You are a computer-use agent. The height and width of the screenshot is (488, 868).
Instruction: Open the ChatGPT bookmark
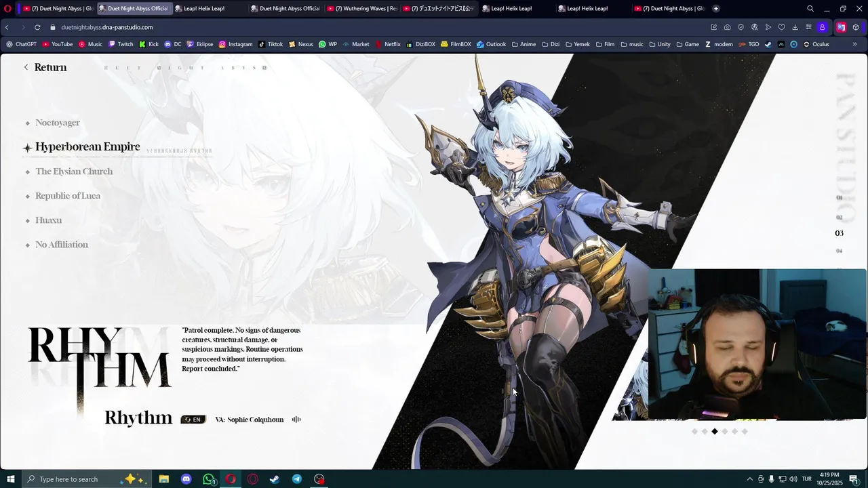[x=21, y=44]
